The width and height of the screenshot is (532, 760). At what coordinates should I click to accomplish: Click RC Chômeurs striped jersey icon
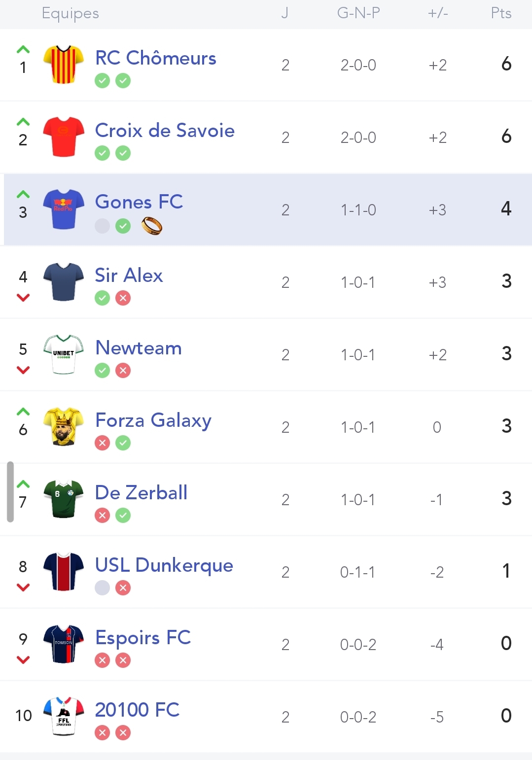pyautogui.click(x=64, y=65)
